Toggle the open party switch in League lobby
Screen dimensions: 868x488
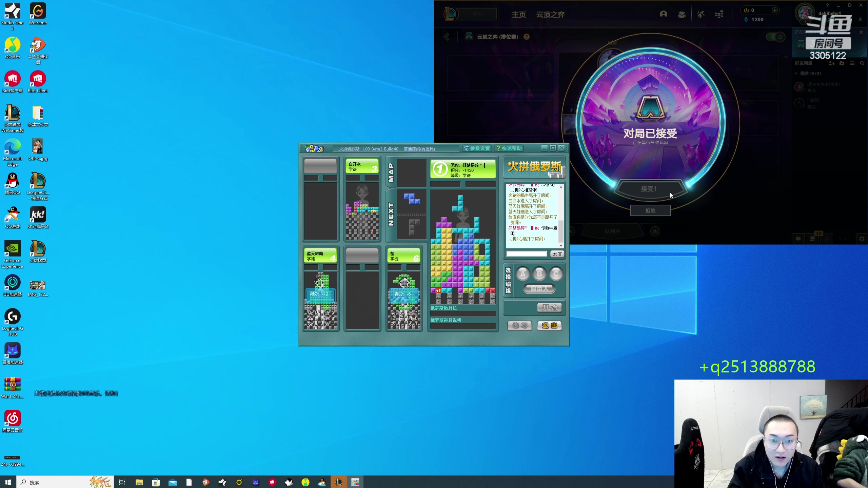click(776, 37)
